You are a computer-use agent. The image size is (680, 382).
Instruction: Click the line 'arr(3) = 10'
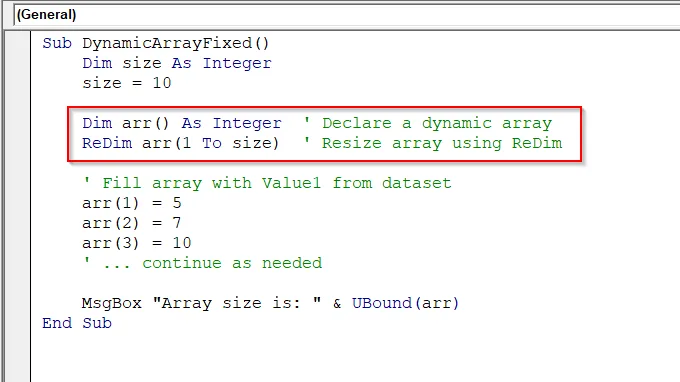(137, 243)
